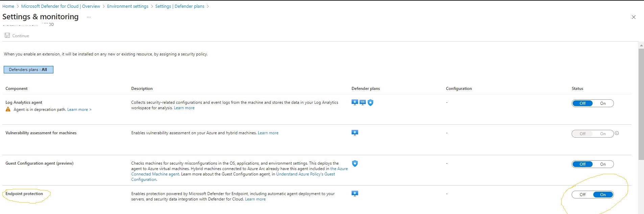The width and height of the screenshot is (644, 214).
Task: Click the Description column header
Action: click(142, 89)
